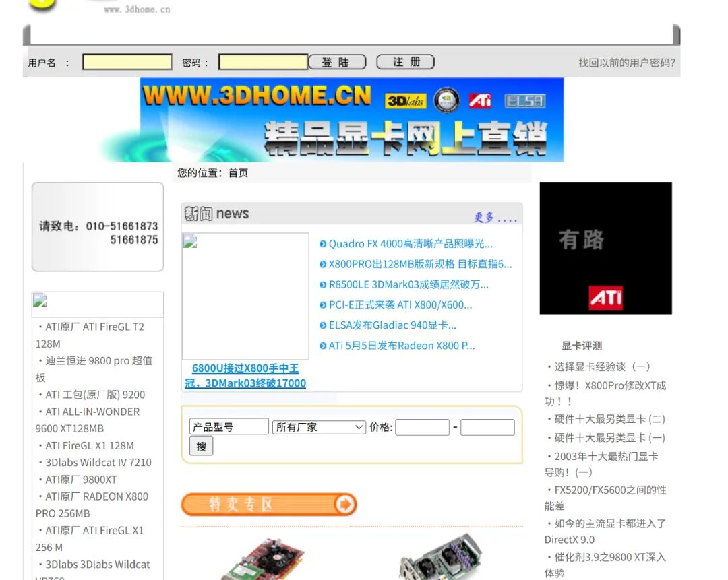Open X800PRO出128MB版新规格 news item
The height and width of the screenshot is (580, 728).
[x=420, y=264]
